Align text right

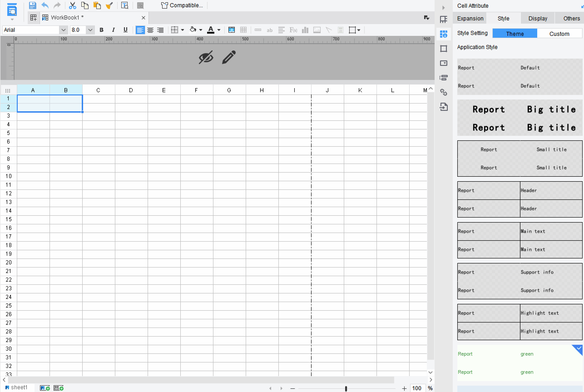pyautogui.click(x=160, y=30)
